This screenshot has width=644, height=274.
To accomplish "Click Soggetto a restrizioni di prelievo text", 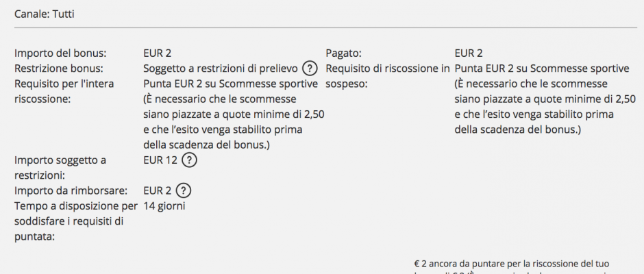I will click(x=220, y=68).
